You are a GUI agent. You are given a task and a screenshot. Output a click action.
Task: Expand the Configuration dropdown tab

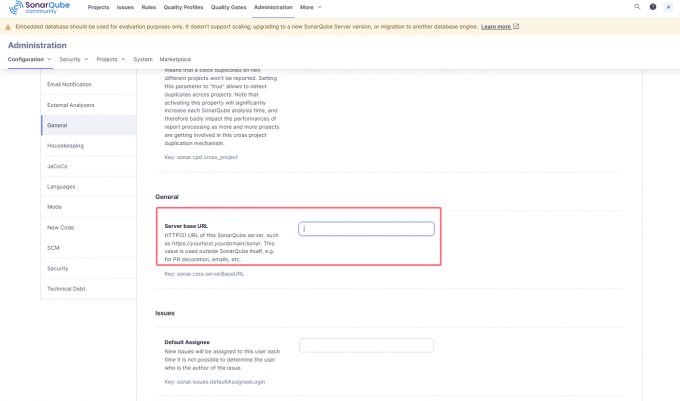pos(29,59)
